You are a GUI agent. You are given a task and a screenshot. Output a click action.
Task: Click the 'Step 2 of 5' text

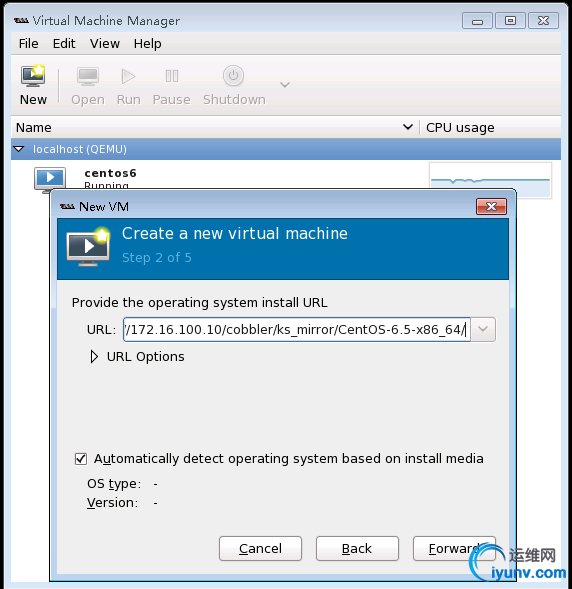tap(157, 258)
